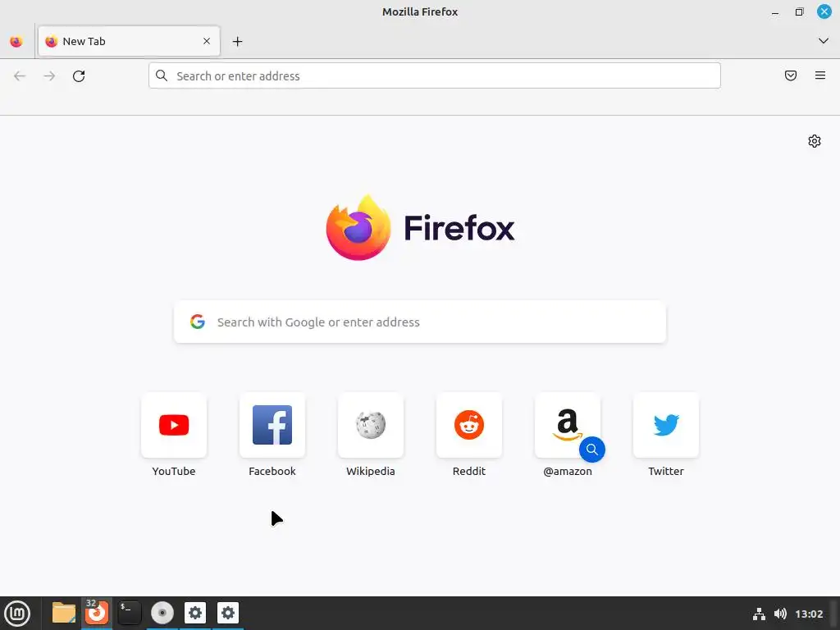This screenshot has height=630, width=840.
Task: Click the Twitter label text
Action: tap(666, 472)
